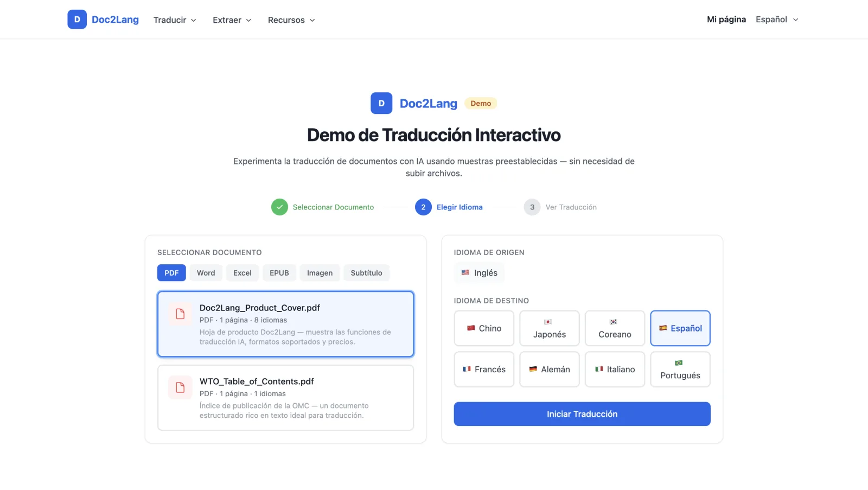Image resolution: width=868 pixels, height=490 pixels.
Task: Click the Spain flag icon
Action: point(663,328)
